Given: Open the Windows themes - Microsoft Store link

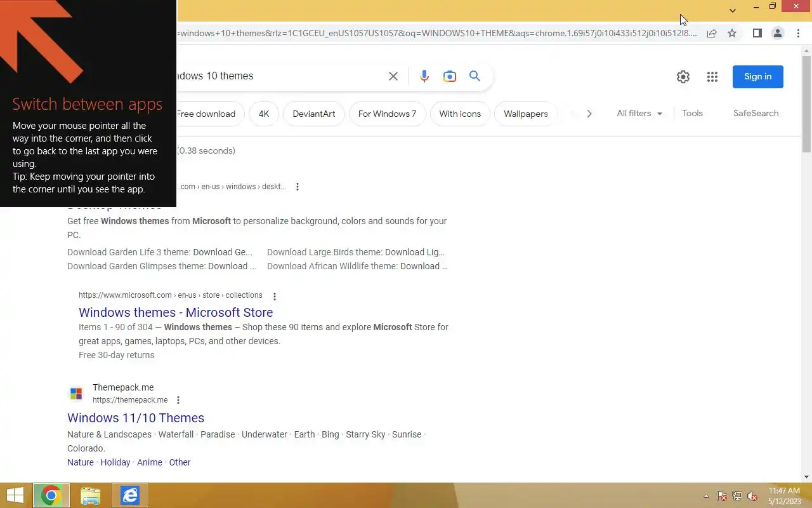Looking at the screenshot, I should click(176, 312).
